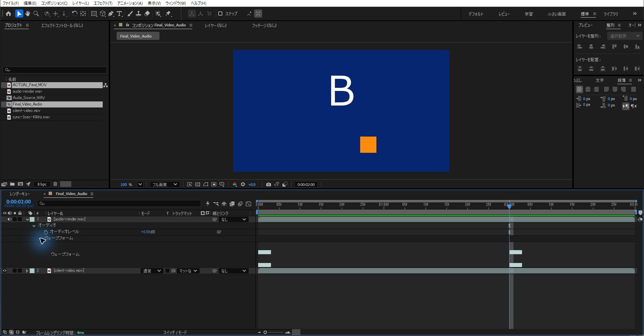Click the exposure value +0.0
This screenshot has width=644, height=336.
[x=252, y=185]
